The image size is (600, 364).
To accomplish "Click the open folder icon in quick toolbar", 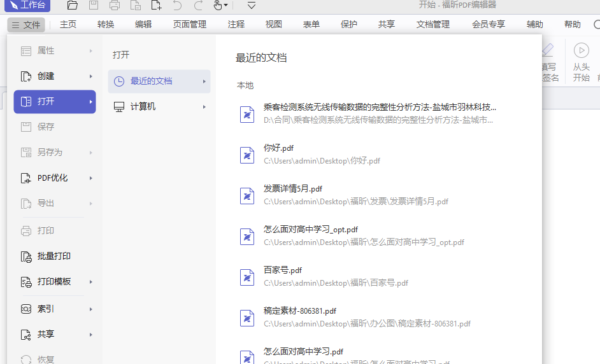I will tap(73, 6).
